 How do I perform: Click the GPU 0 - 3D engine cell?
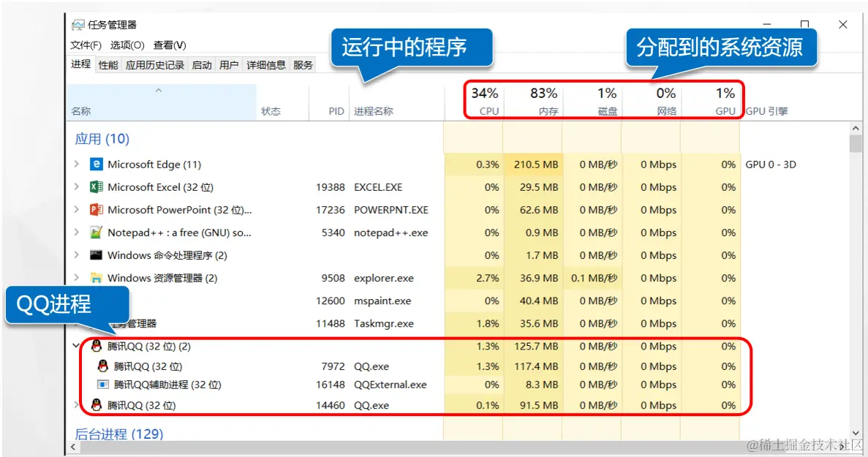coord(771,165)
